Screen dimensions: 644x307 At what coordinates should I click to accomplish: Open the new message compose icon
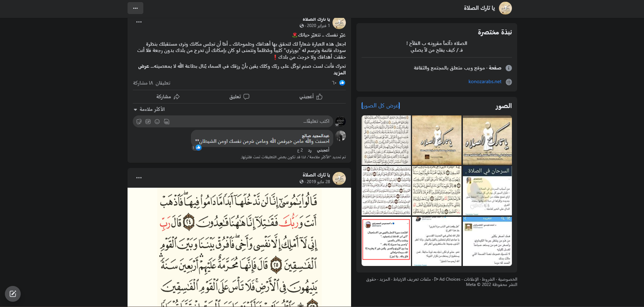[x=13, y=294]
